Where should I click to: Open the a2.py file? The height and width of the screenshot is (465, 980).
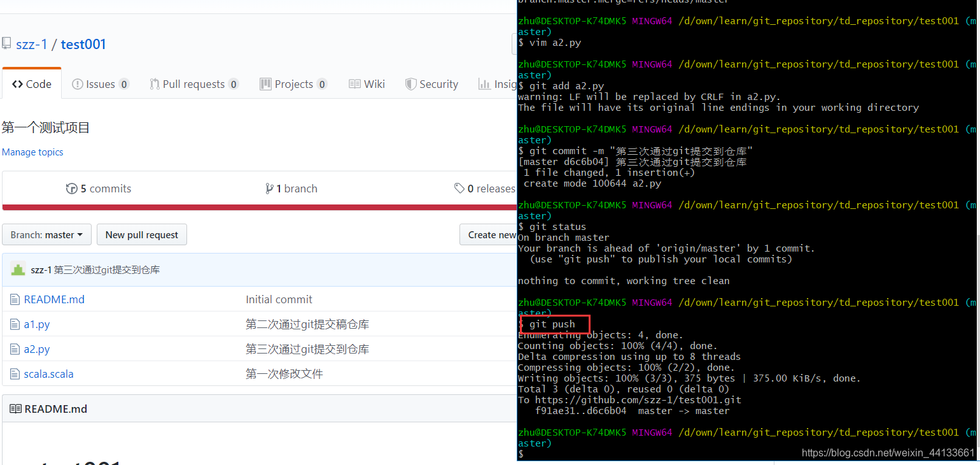click(37, 349)
